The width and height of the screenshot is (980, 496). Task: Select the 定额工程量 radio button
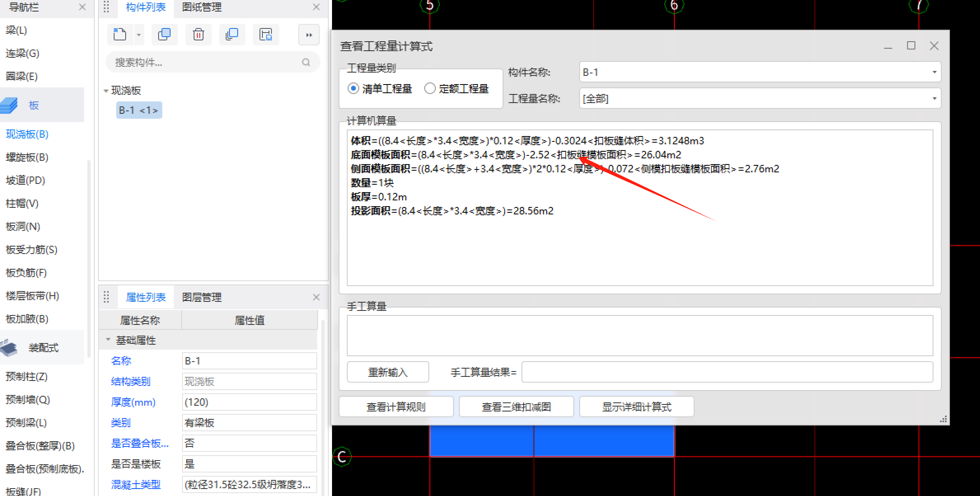430,89
